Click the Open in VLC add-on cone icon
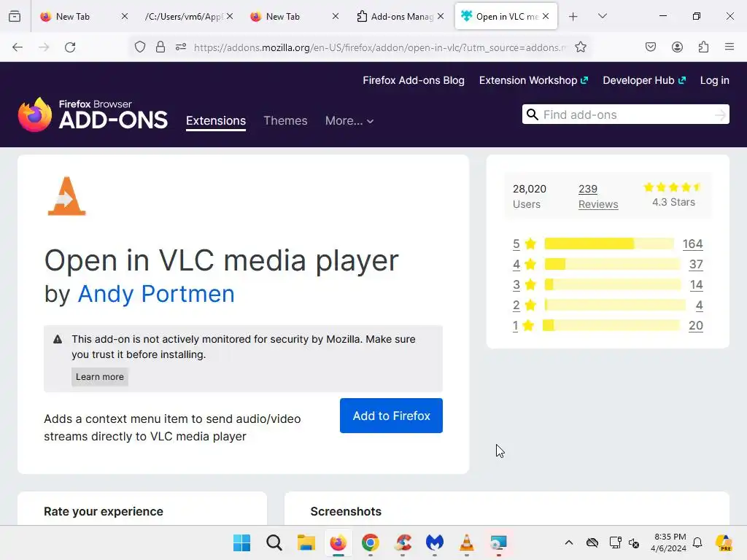747x560 pixels. pyautogui.click(x=66, y=195)
